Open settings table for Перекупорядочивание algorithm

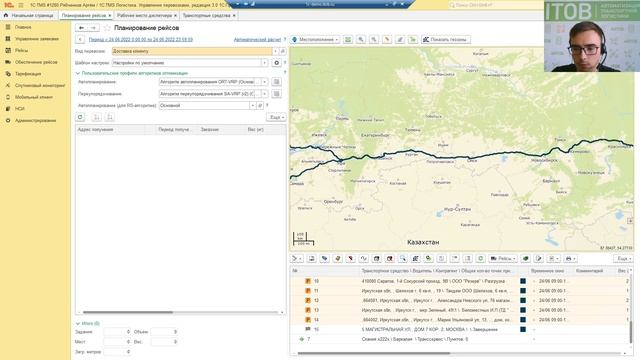tap(276, 94)
